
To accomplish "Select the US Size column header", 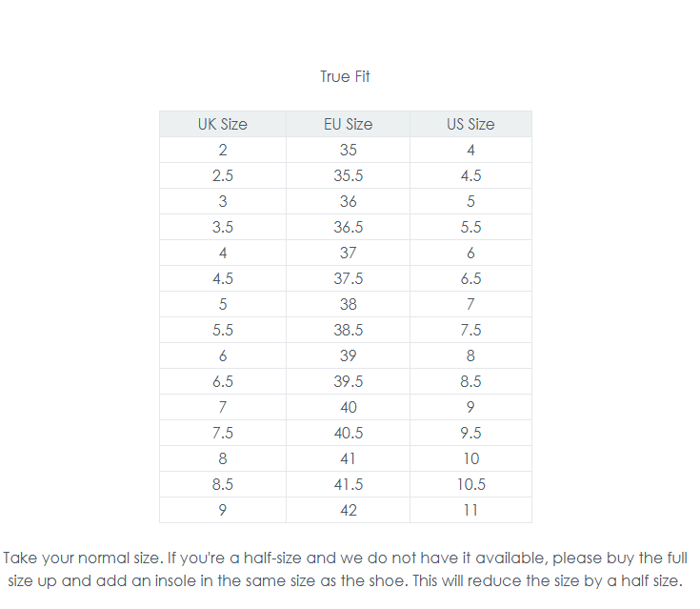I will click(470, 124).
